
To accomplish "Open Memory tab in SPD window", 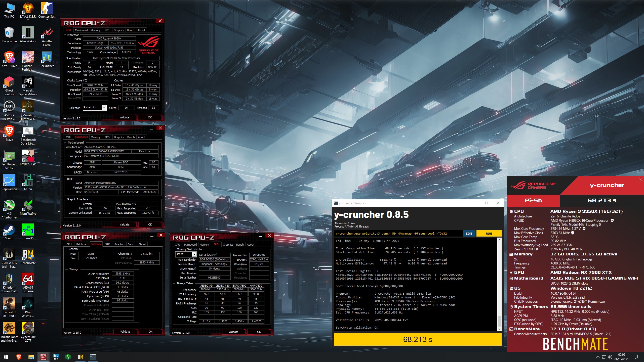I will click(205, 245).
